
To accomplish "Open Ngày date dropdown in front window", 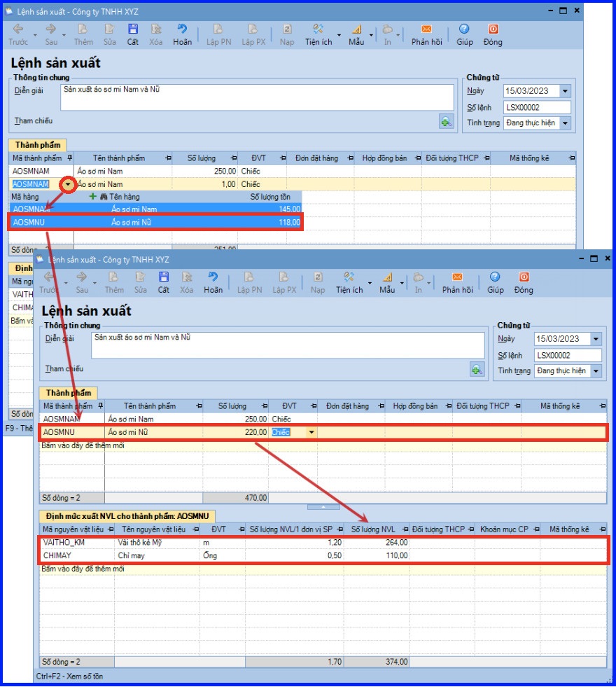I will [596, 339].
